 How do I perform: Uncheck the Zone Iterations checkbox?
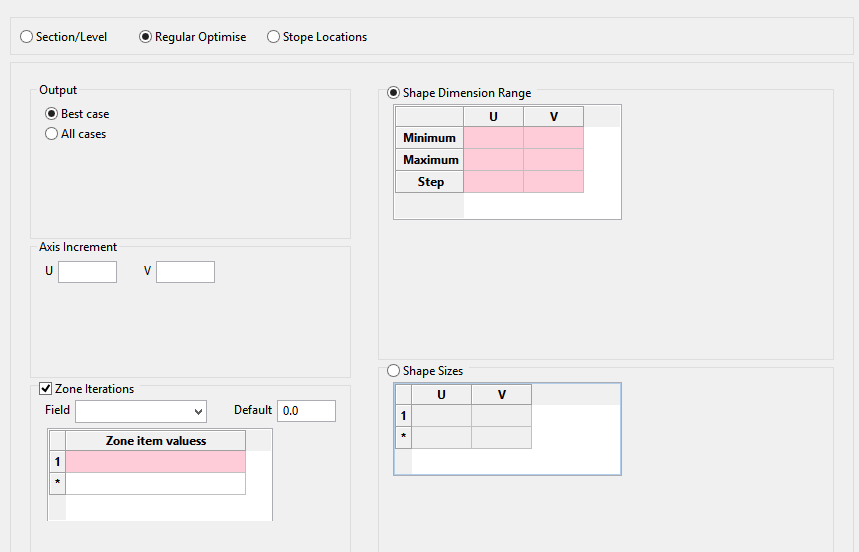tap(46, 389)
